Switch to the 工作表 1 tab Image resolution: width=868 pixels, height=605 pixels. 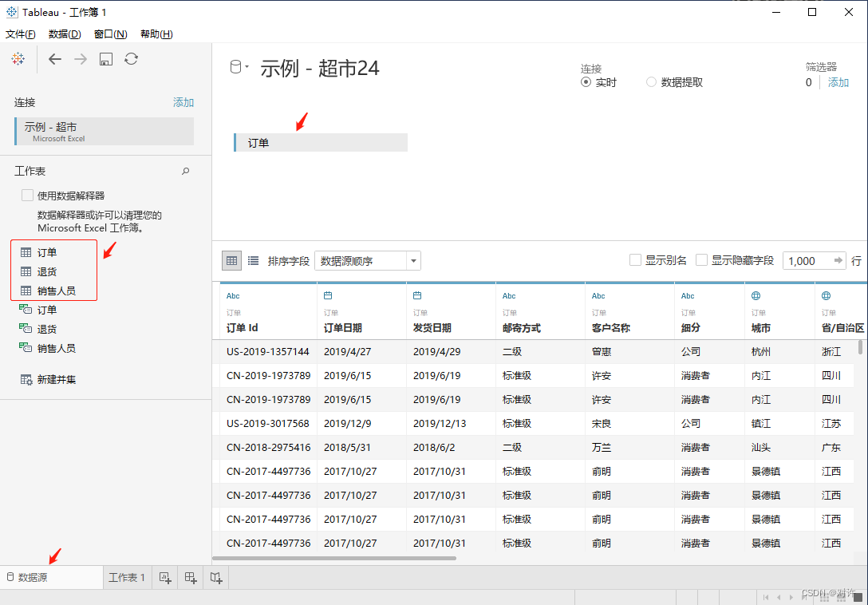click(x=127, y=577)
